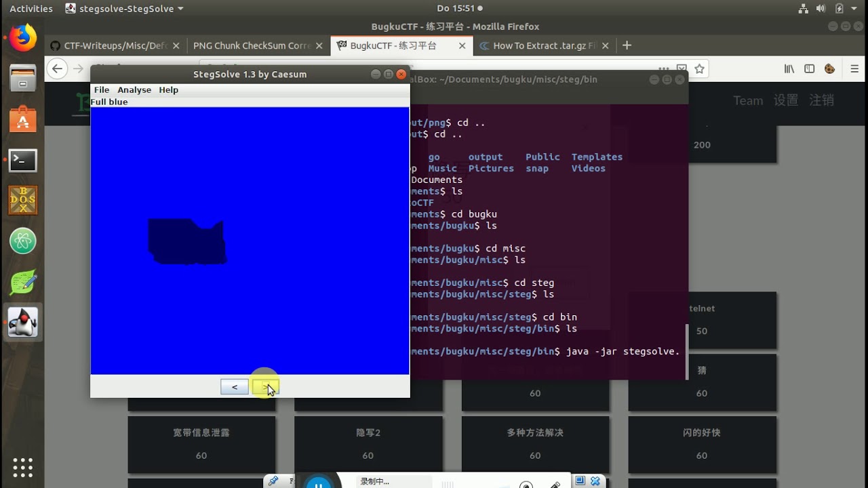Open the Files manager dock icon
868x488 pixels.
pos(22,79)
